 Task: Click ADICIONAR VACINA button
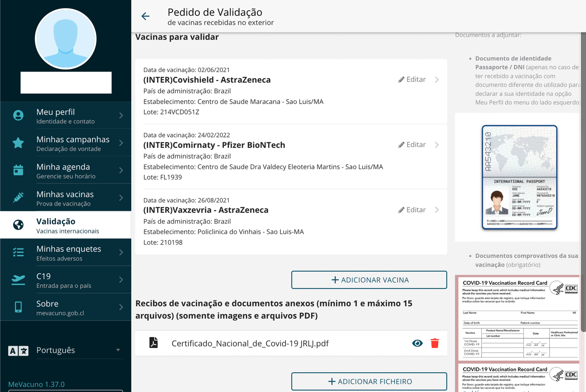(x=369, y=280)
